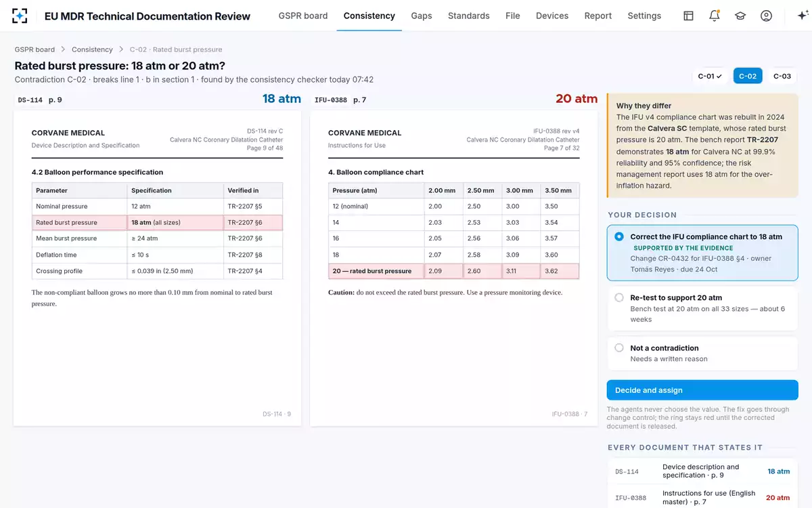This screenshot has width=812, height=508.
Task: Click the red '20 atm' heading value
Action: tap(577, 99)
